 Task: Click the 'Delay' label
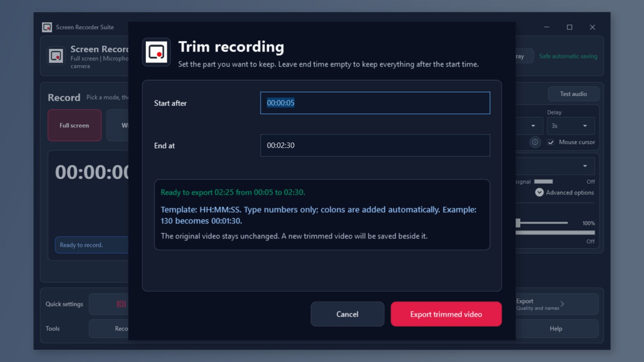(x=554, y=112)
